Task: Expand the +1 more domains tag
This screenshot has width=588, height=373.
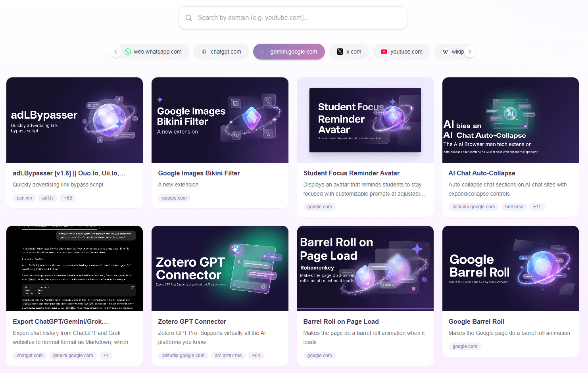Action: pos(106,356)
